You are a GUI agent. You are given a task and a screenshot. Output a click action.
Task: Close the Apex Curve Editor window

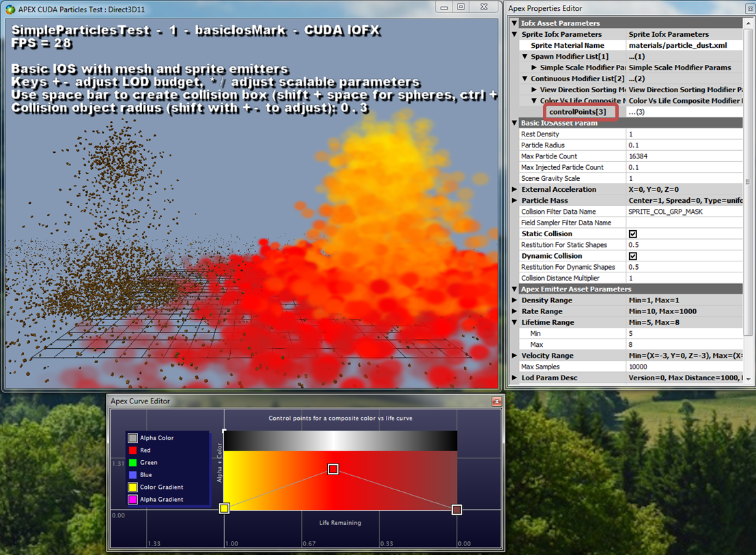(496, 401)
